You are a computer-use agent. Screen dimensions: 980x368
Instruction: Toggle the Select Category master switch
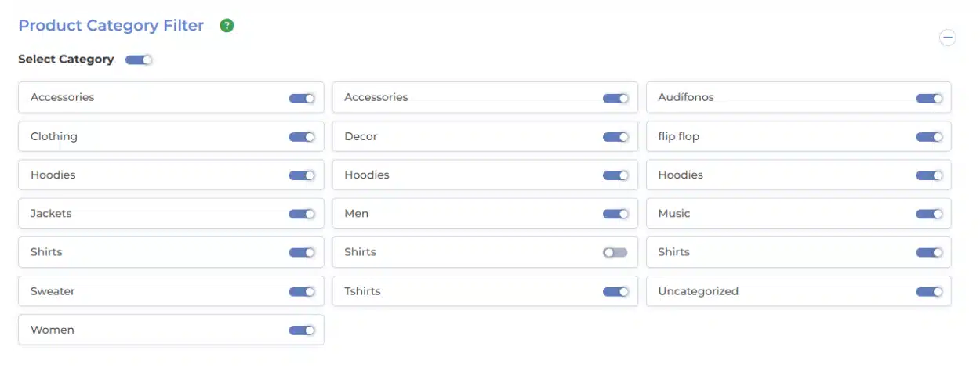click(x=139, y=60)
